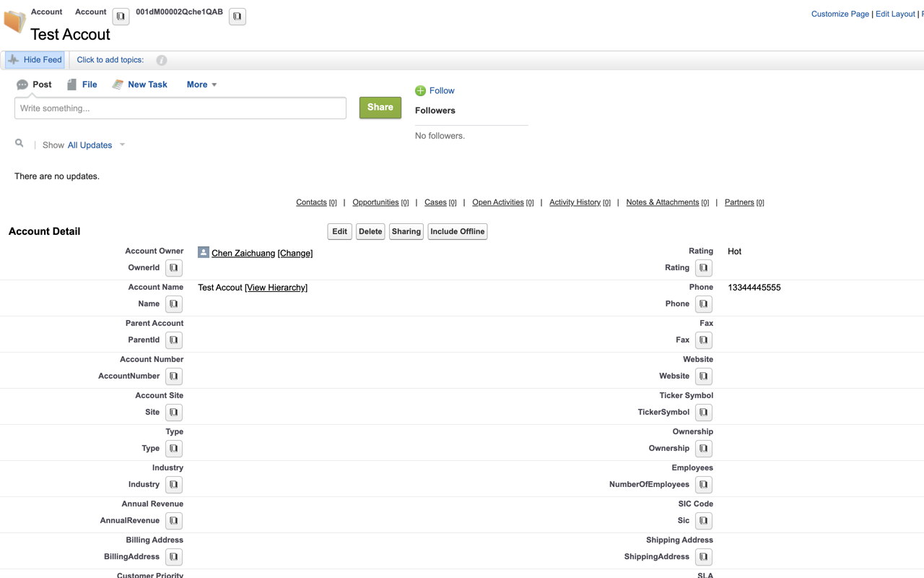Open the Contacts related list link
Viewport: 924px width, 578px height.
312,202
